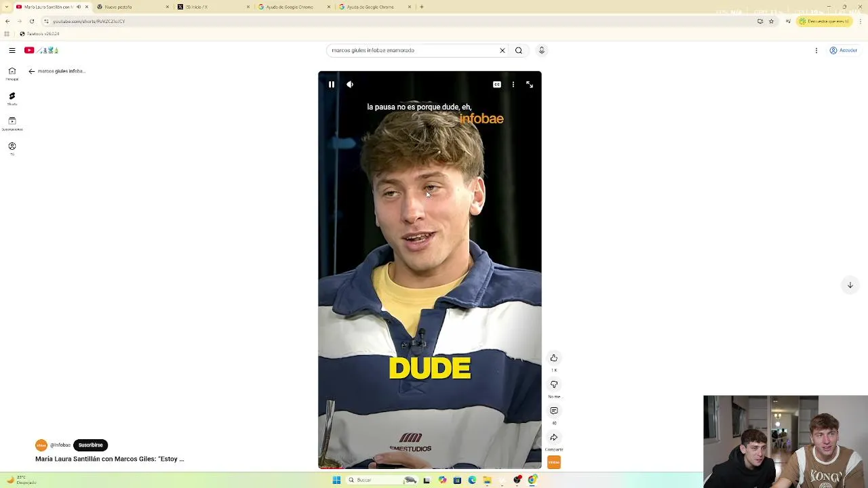Open the Fanetools bookmark

point(39,34)
